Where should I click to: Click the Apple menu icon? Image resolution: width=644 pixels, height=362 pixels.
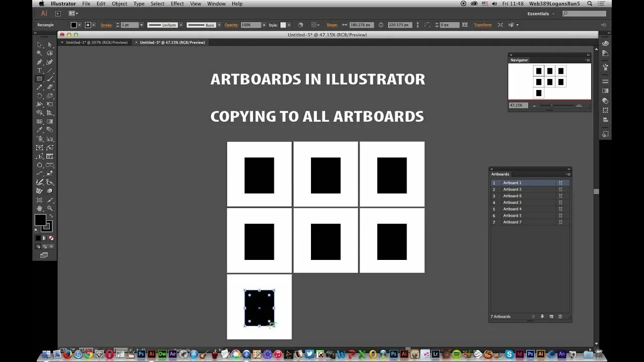[x=42, y=4]
